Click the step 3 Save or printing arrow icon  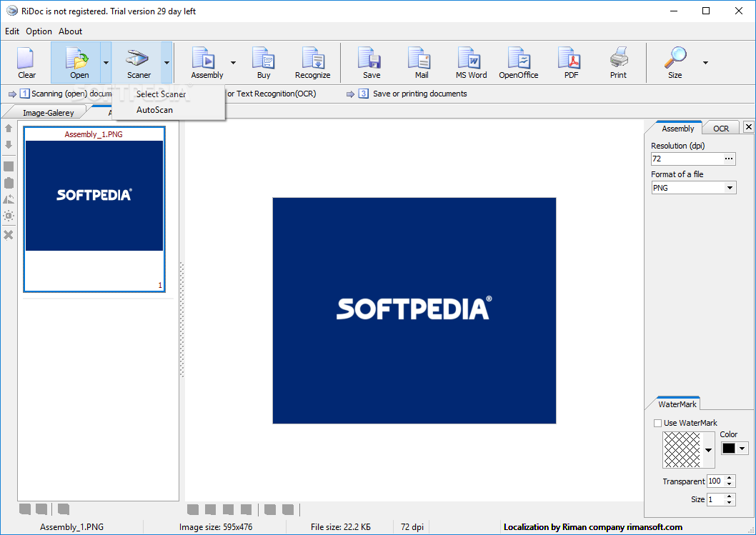coord(351,94)
